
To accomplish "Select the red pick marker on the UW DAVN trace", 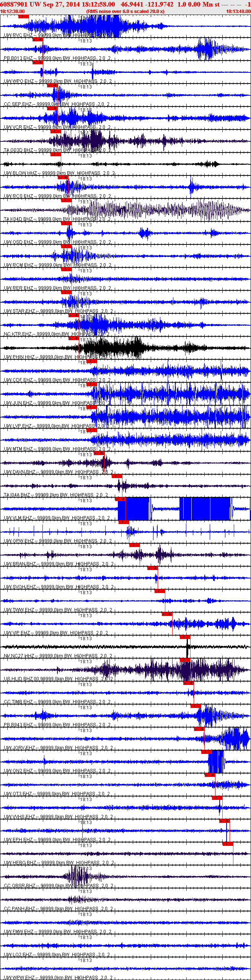I will coord(99,453).
